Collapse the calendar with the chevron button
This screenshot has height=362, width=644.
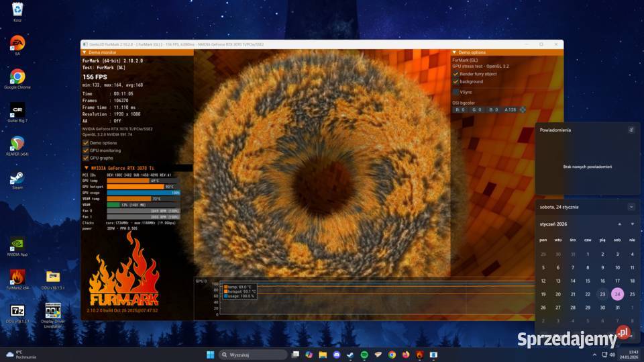click(x=631, y=207)
